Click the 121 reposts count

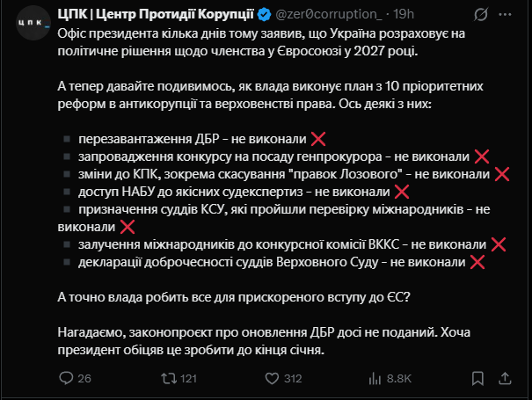pos(187,379)
